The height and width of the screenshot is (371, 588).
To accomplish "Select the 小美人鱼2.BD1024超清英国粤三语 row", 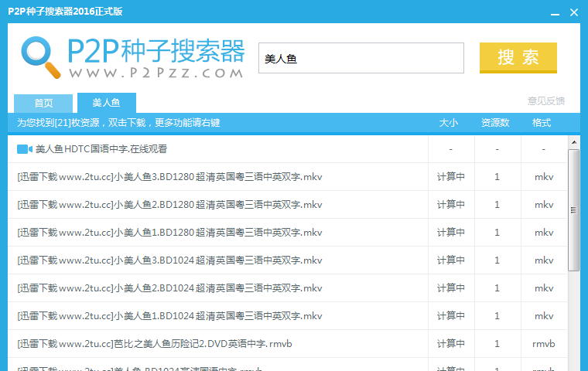I will [x=287, y=288].
